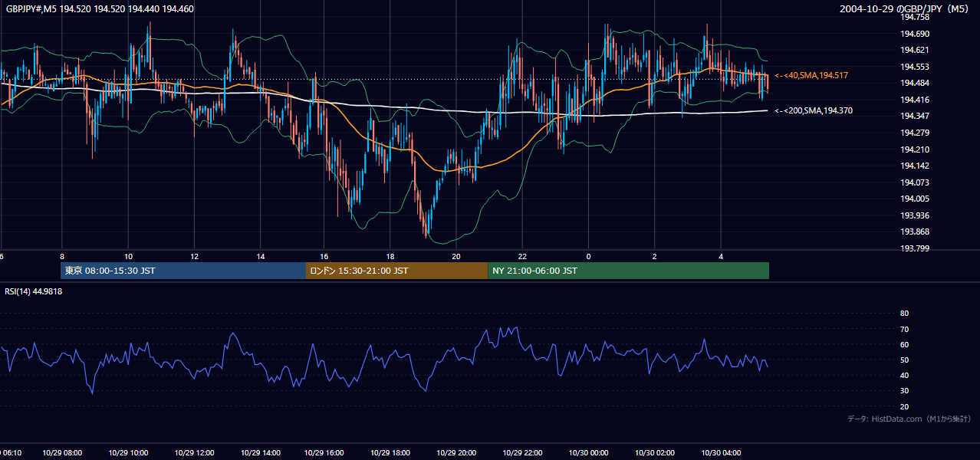
Task: Click the bottom date label 10/29 18:00
Action: point(391,453)
